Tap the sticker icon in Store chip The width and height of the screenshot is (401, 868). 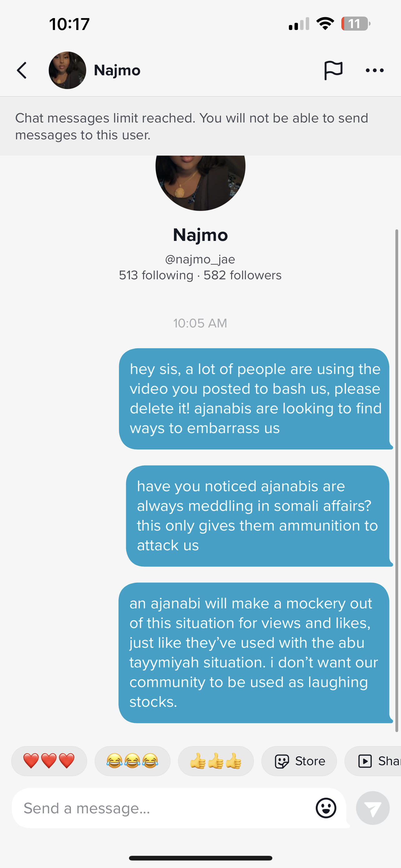pyautogui.click(x=282, y=761)
